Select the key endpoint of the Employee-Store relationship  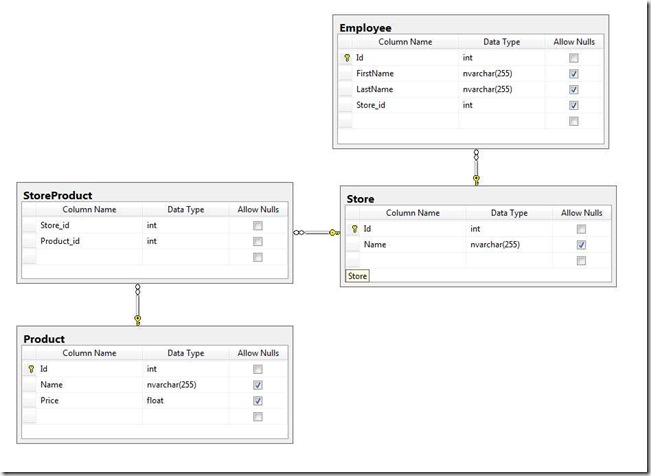[476, 180]
